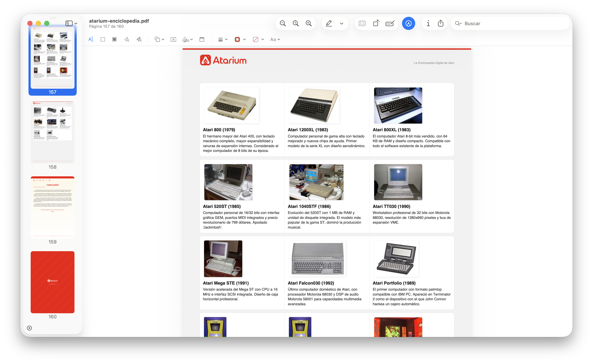
Task: Choose the Rectangular Selection tool
Action: click(x=103, y=39)
